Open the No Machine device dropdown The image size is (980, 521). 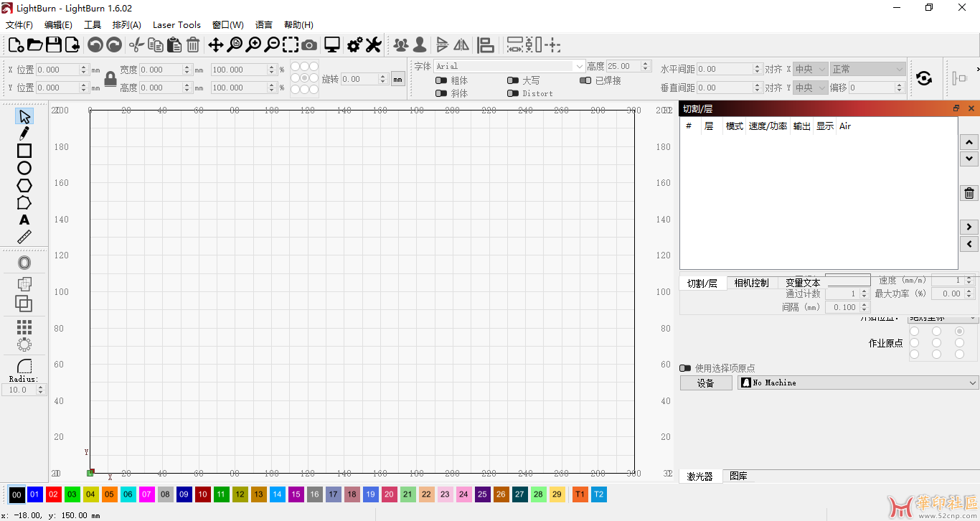tap(858, 383)
